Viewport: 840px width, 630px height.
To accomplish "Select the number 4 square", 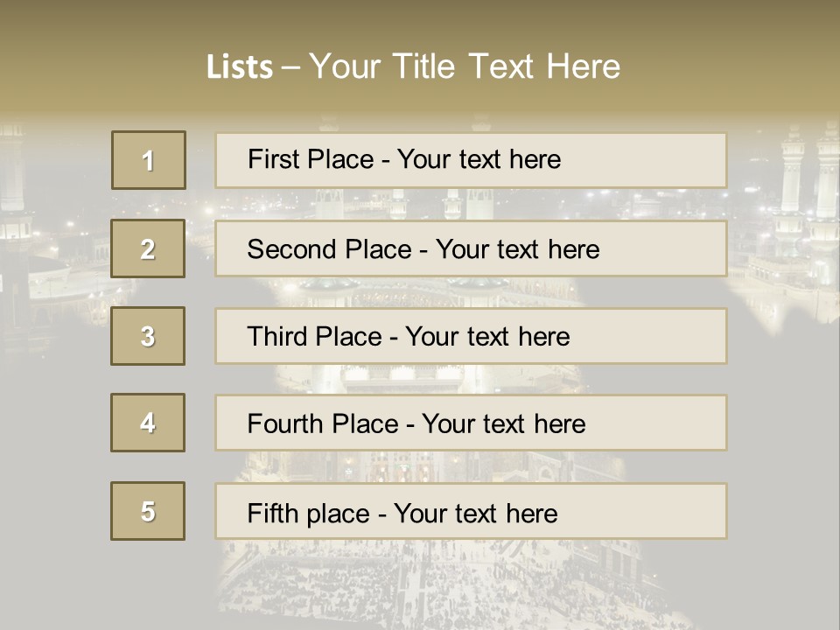I will (x=148, y=423).
